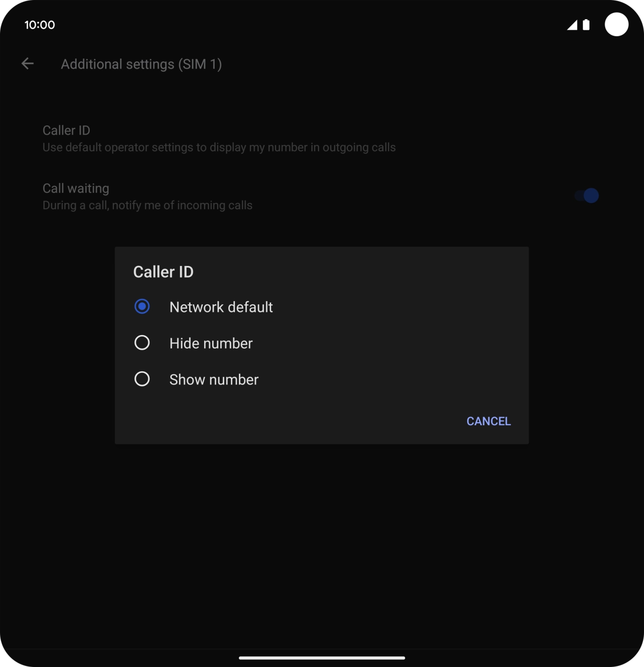This screenshot has height=667, width=644.
Task: Tap the 10:00 clock in status bar
Action: point(40,25)
